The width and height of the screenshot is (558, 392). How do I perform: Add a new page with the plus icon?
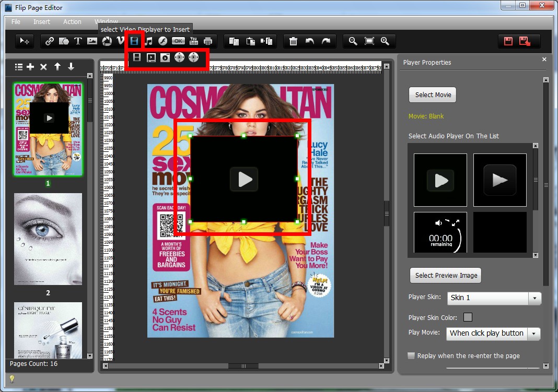31,67
